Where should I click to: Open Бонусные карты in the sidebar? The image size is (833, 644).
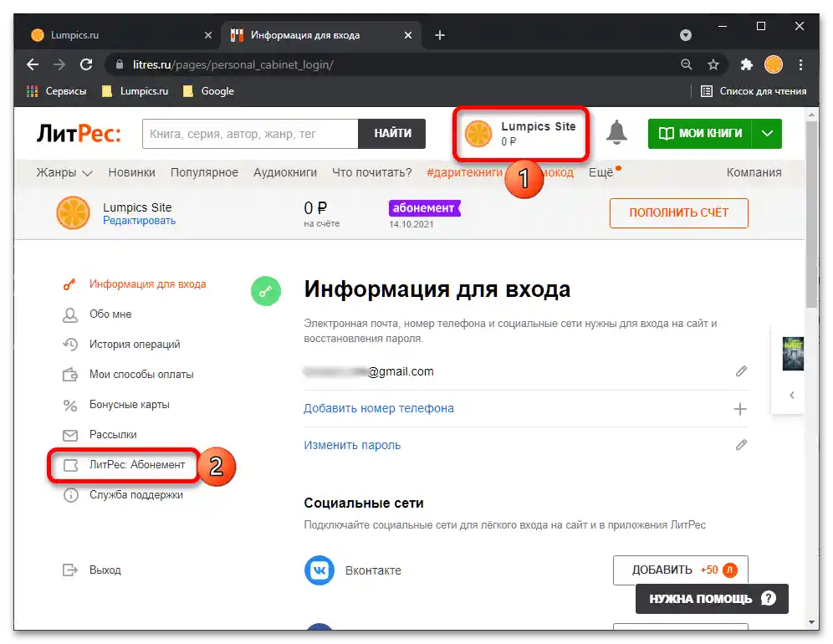(x=129, y=405)
